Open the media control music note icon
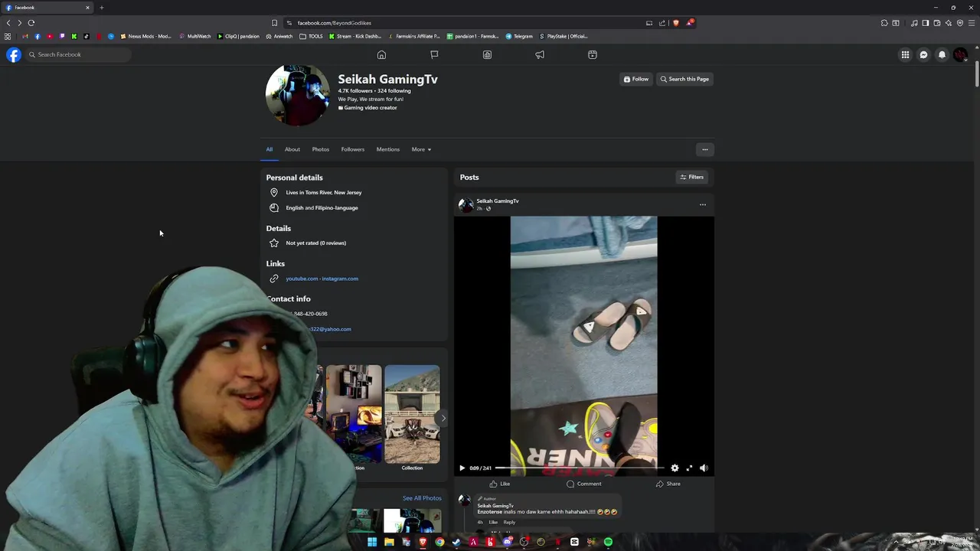The height and width of the screenshot is (551, 980). tap(914, 23)
